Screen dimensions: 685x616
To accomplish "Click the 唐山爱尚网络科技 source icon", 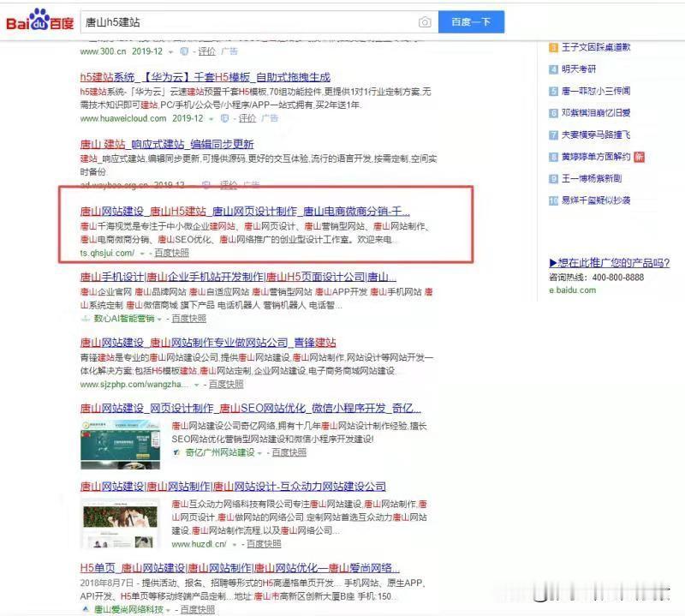I will 85,609.
